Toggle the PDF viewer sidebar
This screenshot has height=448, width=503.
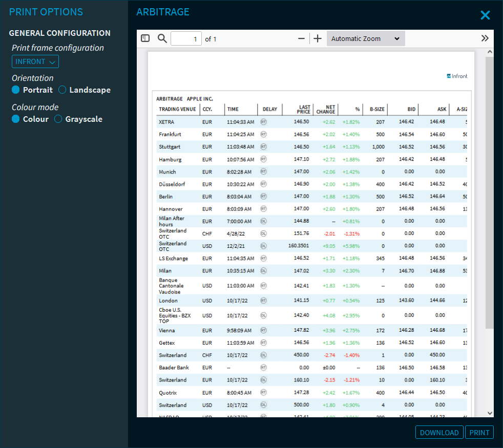coord(145,38)
